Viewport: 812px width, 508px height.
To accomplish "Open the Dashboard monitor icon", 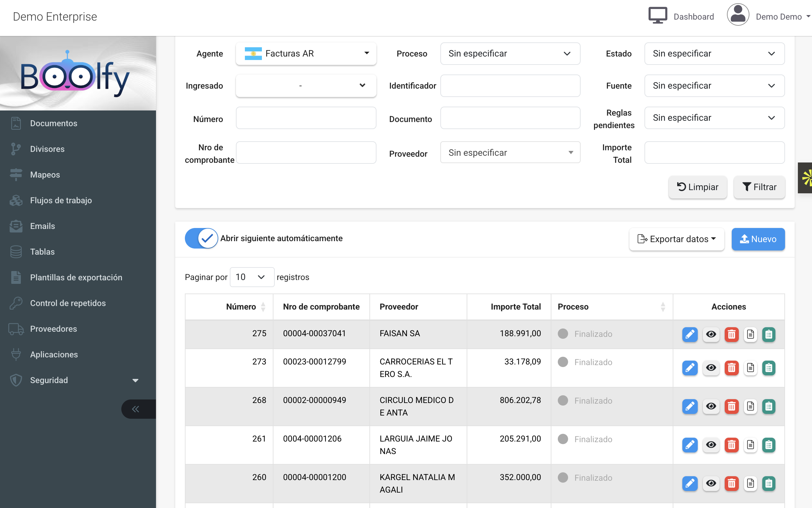I will pos(657,16).
